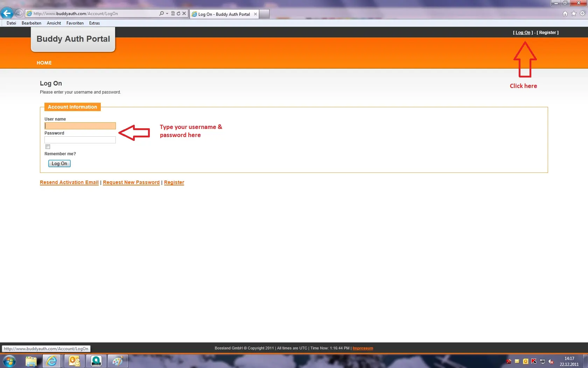Expand the address bar search dropdown arrow
588x368 pixels.
click(x=167, y=13)
